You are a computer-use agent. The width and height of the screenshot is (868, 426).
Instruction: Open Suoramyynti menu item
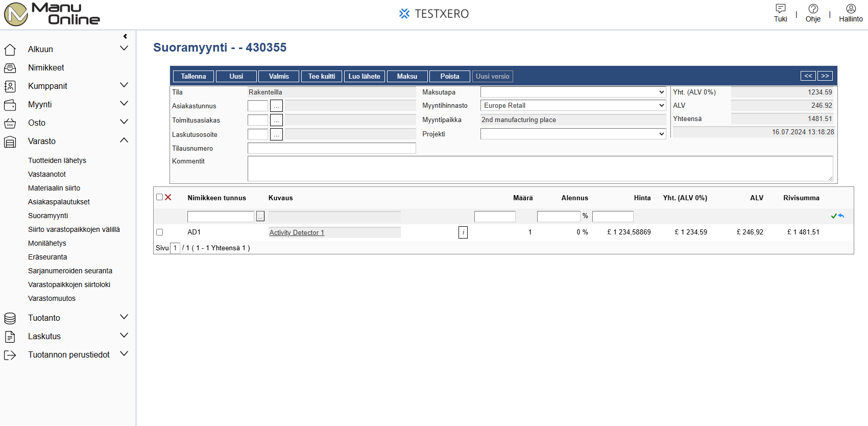pyautogui.click(x=48, y=216)
